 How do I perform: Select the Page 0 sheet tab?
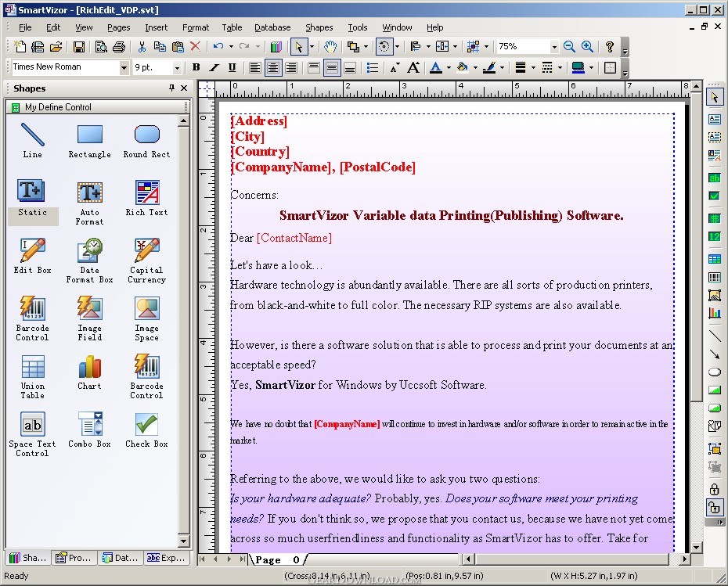click(277, 559)
